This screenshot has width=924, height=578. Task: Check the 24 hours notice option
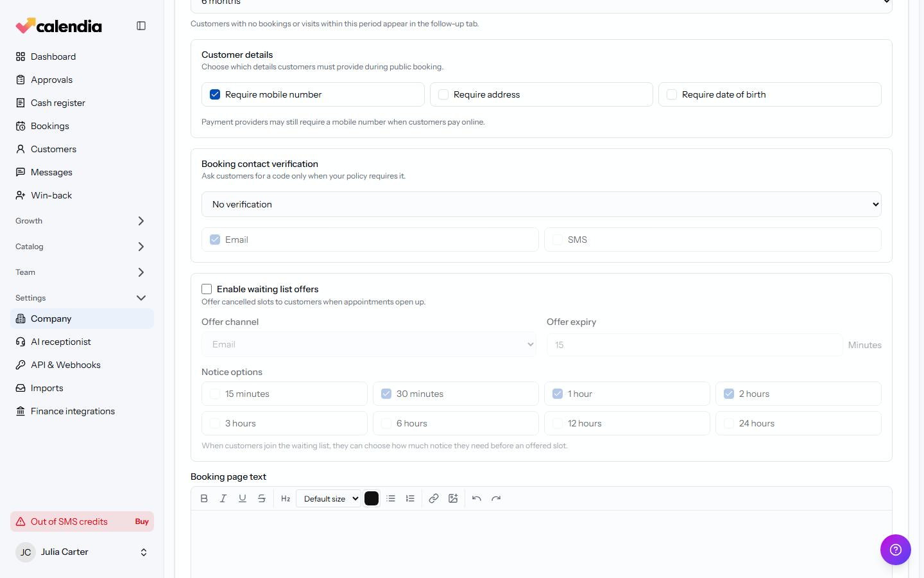729,423
